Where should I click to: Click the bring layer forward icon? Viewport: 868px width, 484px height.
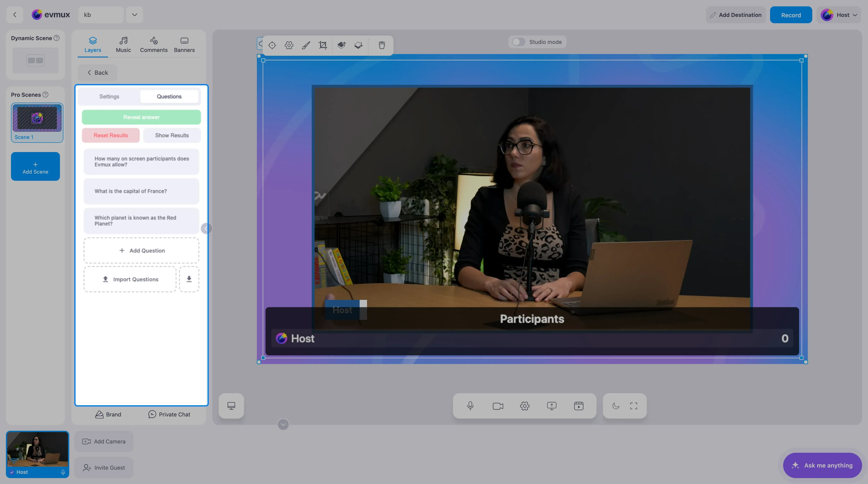[342, 45]
